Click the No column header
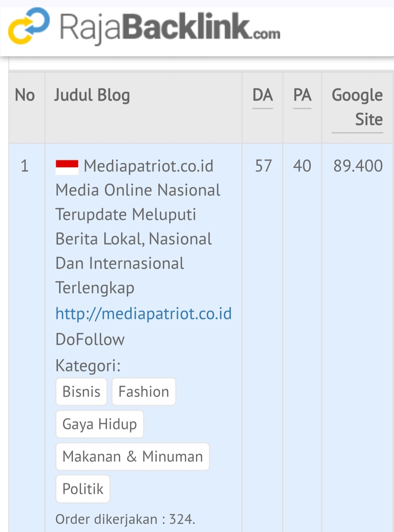 point(25,95)
